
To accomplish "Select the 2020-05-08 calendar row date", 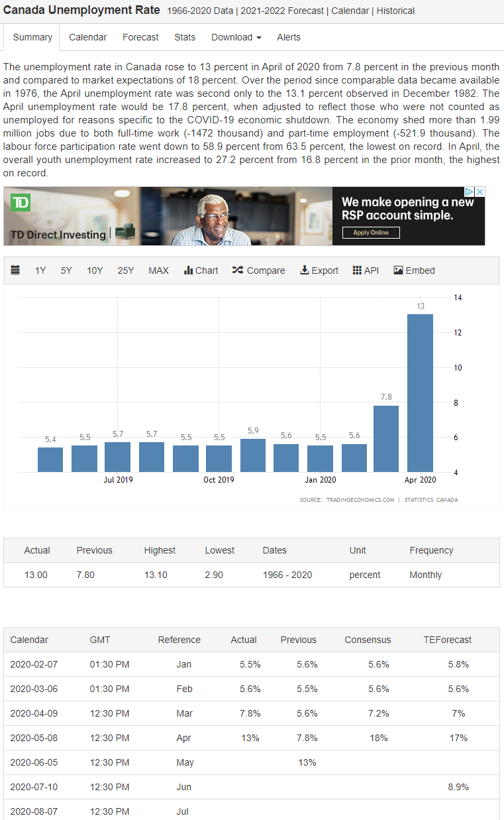I will (x=34, y=738).
